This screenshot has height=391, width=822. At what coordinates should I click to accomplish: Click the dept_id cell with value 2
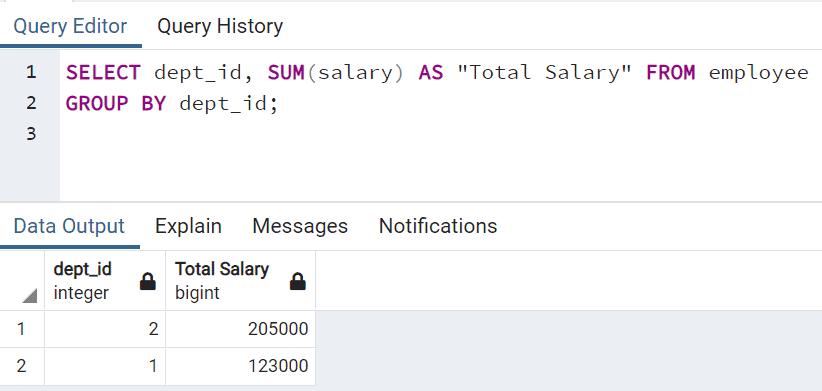[x=105, y=329]
